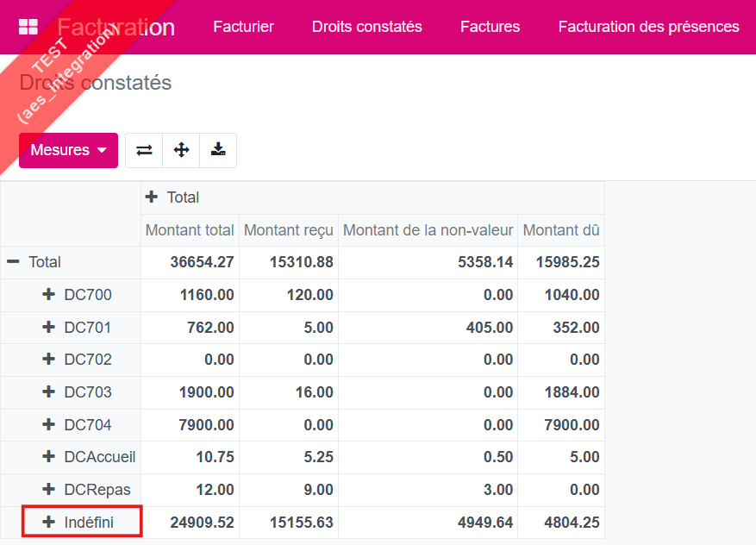Open the Droits constatés menu
The image size is (756, 545).
tap(367, 27)
